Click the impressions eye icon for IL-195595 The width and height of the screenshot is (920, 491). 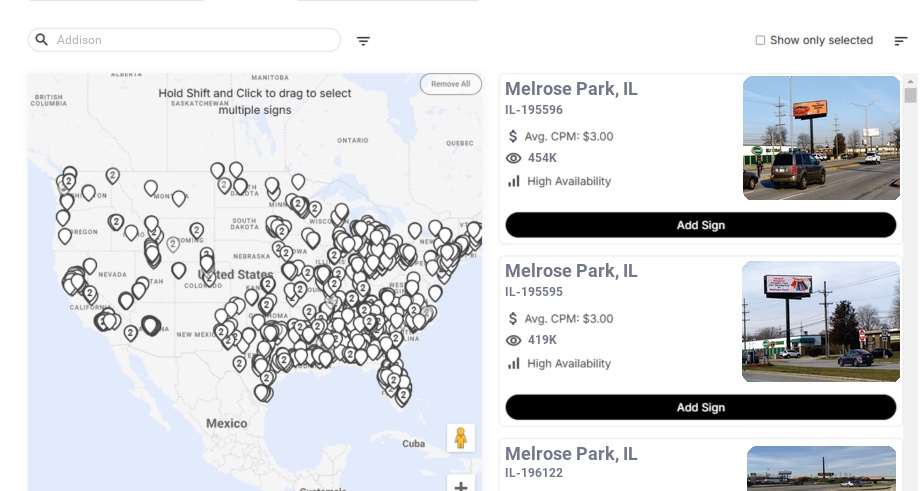click(x=514, y=340)
